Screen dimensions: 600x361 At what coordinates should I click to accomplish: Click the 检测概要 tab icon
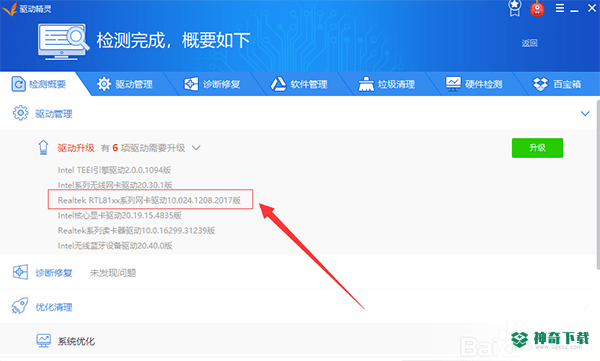[18, 84]
